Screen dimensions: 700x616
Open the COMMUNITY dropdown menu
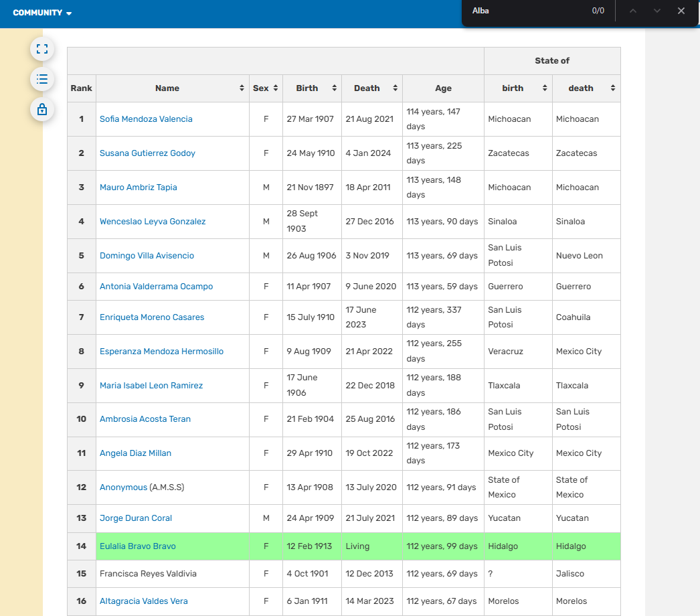click(42, 13)
